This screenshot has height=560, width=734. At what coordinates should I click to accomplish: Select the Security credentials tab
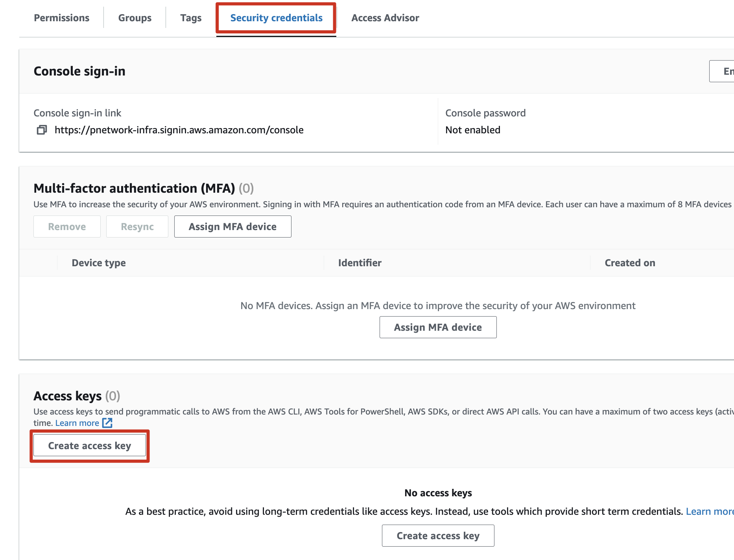(276, 18)
